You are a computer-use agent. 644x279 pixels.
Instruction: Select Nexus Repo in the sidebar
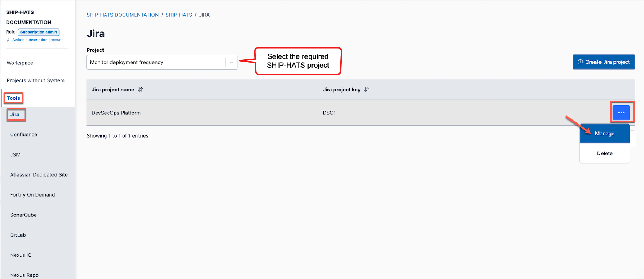24,275
